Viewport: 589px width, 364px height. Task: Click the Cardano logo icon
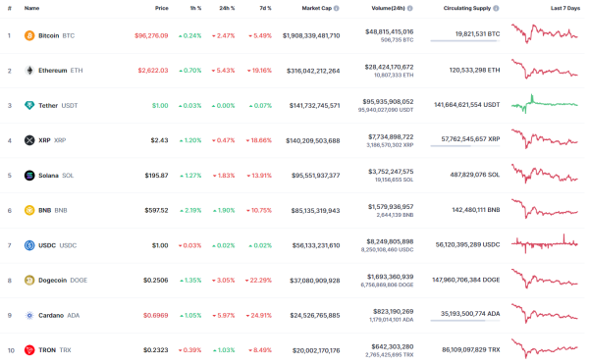tap(29, 315)
